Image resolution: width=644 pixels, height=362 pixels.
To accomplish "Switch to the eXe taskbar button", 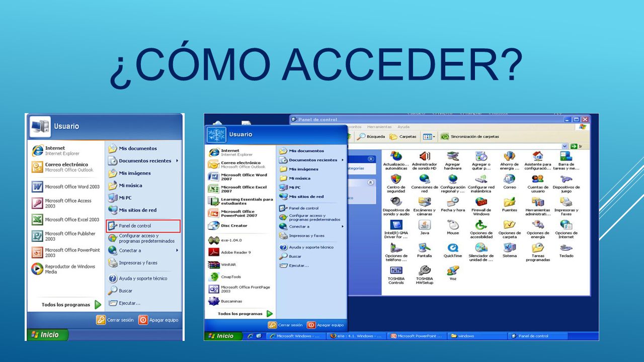I will pos(357,336).
